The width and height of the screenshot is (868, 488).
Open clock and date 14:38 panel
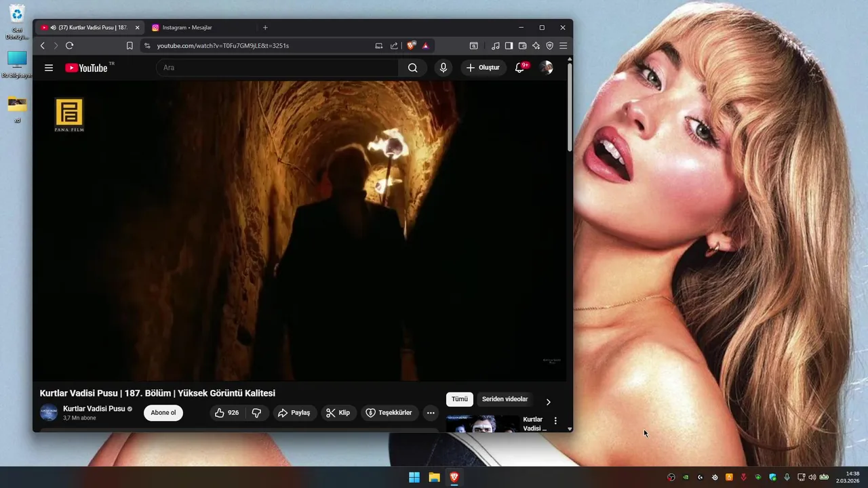(x=848, y=477)
